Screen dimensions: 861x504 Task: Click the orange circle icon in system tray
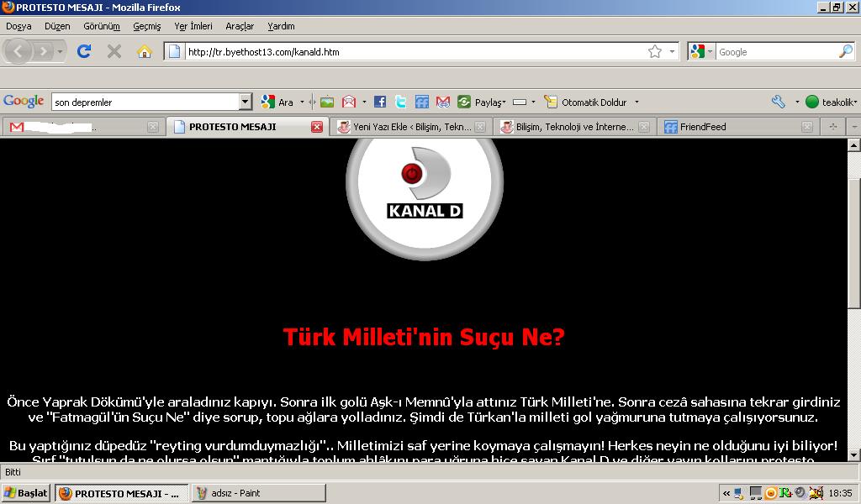click(x=770, y=493)
